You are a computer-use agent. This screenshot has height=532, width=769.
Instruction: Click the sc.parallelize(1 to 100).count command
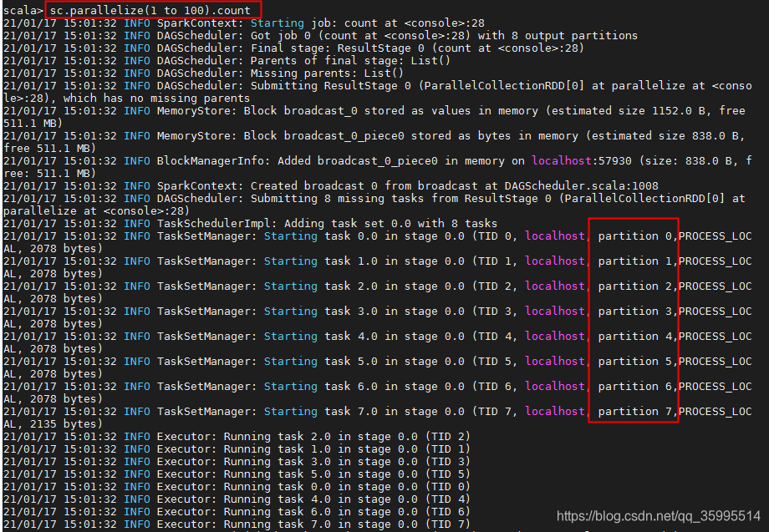tap(154, 10)
